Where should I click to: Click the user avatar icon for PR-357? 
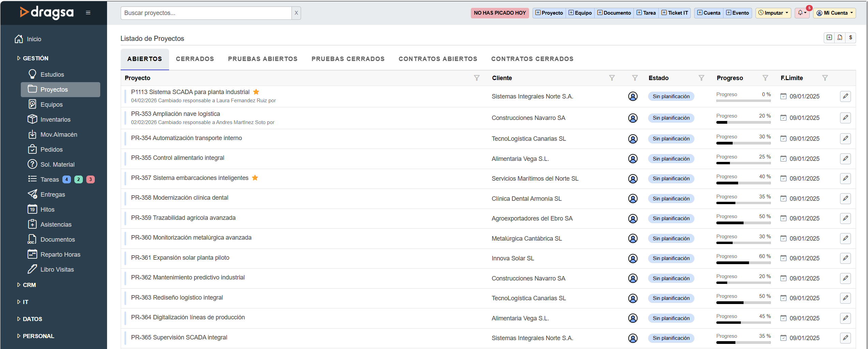(633, 179)
